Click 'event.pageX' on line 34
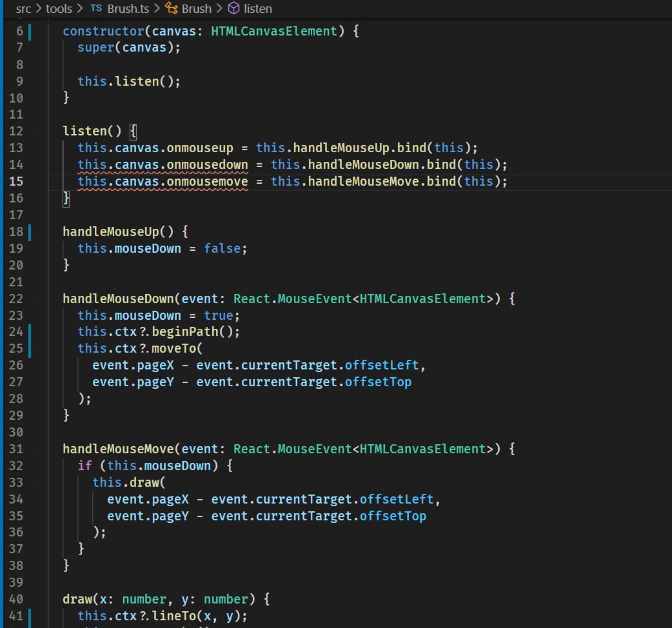The image size is (672, 628). [x=148, y=500]
